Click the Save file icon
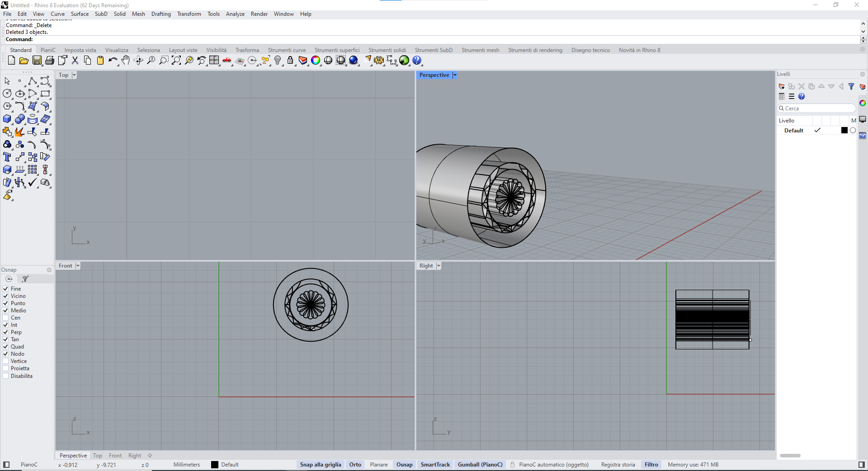Viewport: 868px width, 471px height. click(x=37, y=61)
